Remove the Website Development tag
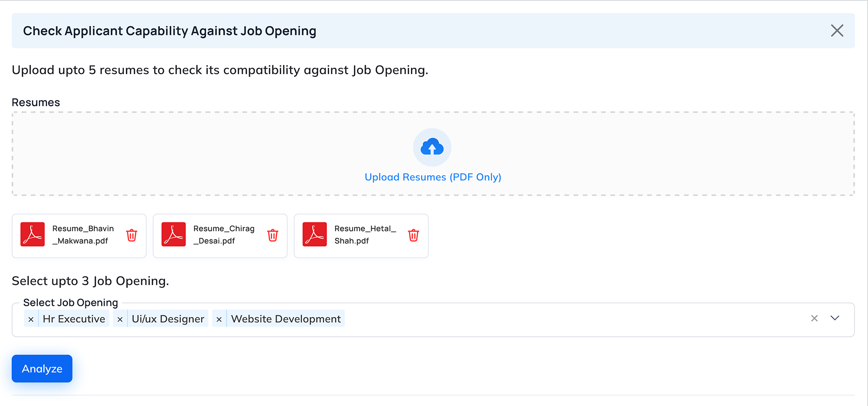 (x=219, y=319)
